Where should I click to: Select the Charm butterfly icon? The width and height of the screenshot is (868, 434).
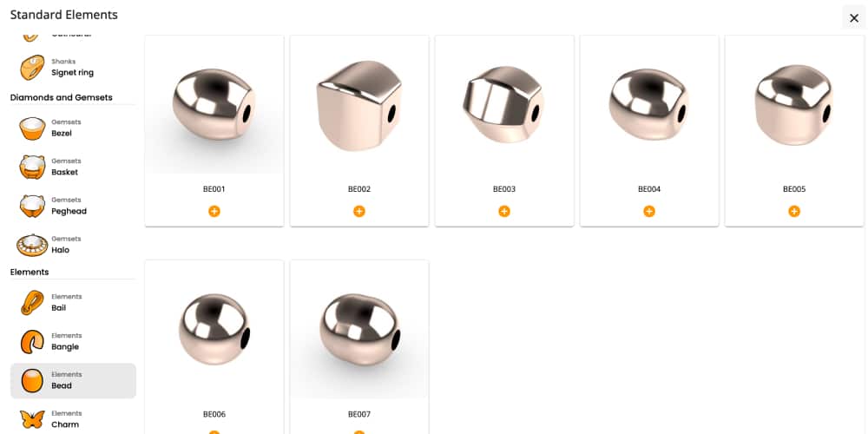pyautogui.click(x=32, y=419)
